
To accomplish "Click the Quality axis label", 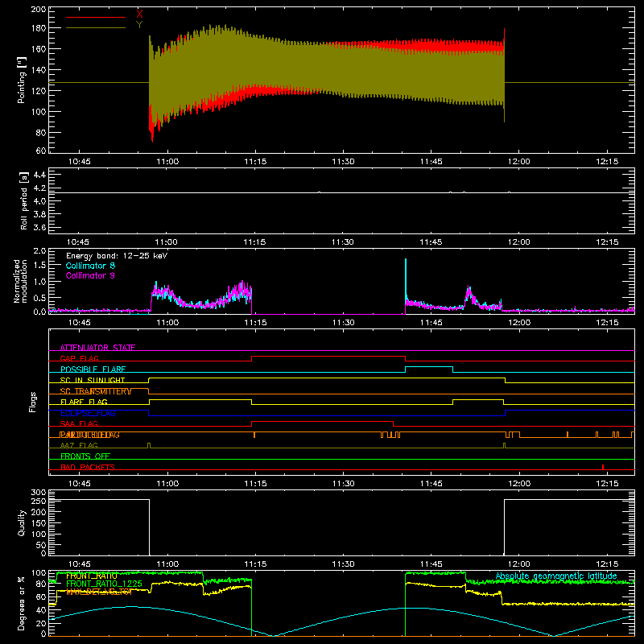I will (22, 522).
